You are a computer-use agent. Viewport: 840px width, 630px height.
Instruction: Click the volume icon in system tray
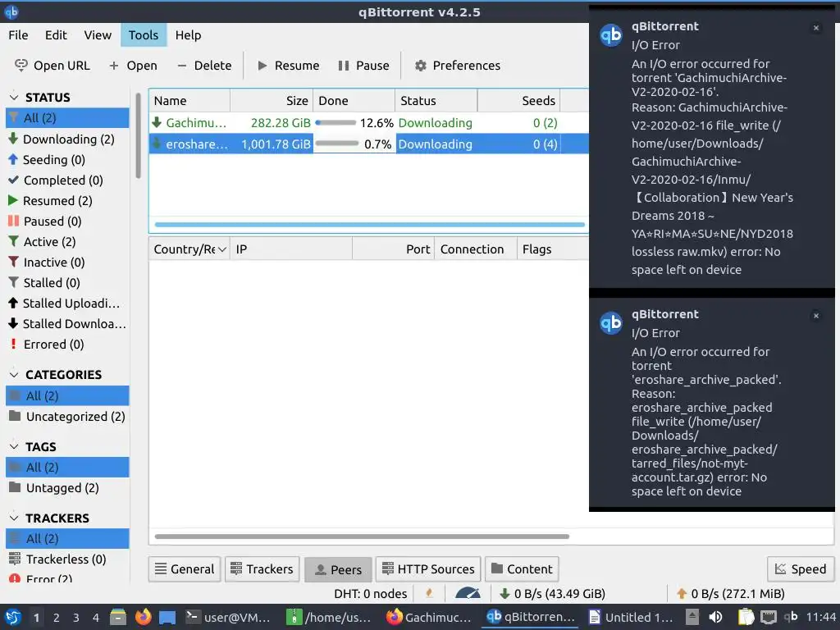(x=715, y=617)
